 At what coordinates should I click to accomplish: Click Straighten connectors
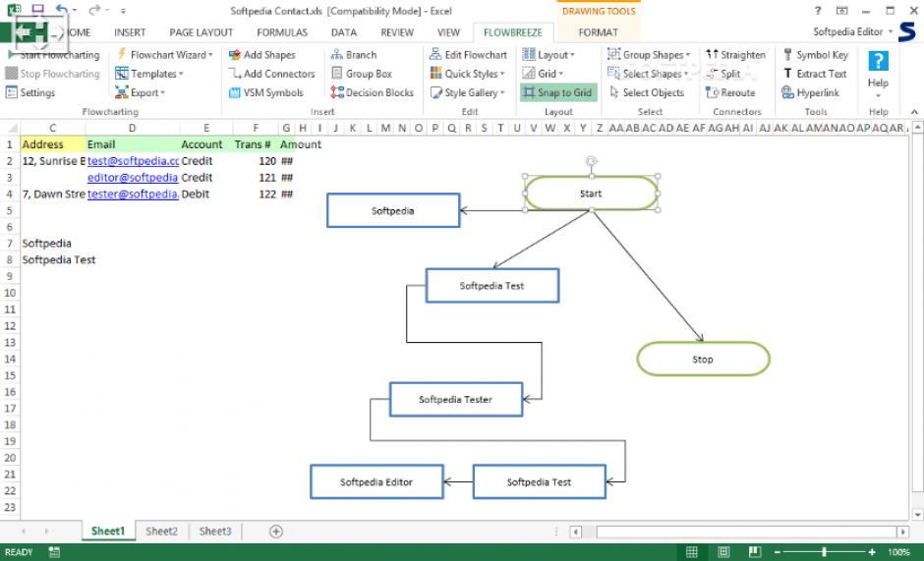[736, 55]
